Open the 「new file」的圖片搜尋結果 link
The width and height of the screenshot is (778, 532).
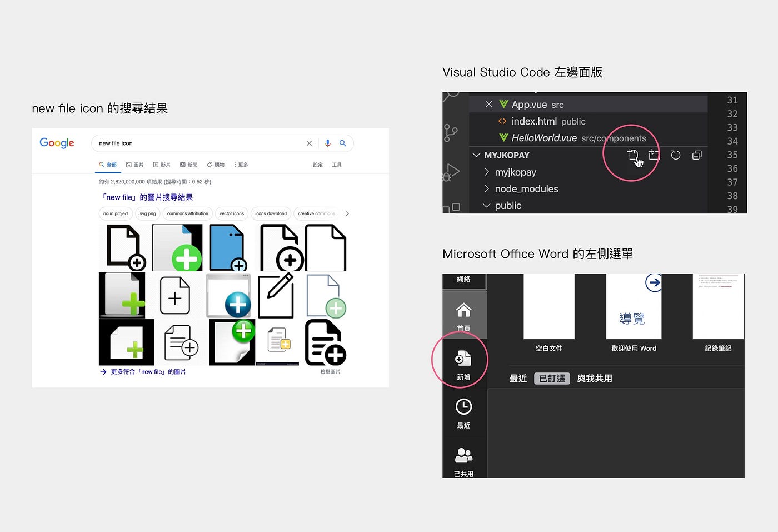(147, 197)
